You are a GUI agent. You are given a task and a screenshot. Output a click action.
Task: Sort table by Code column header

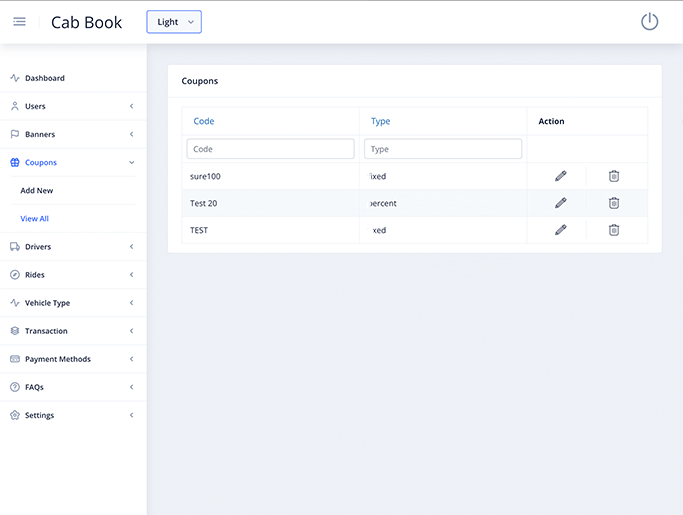tap(204, 121)
